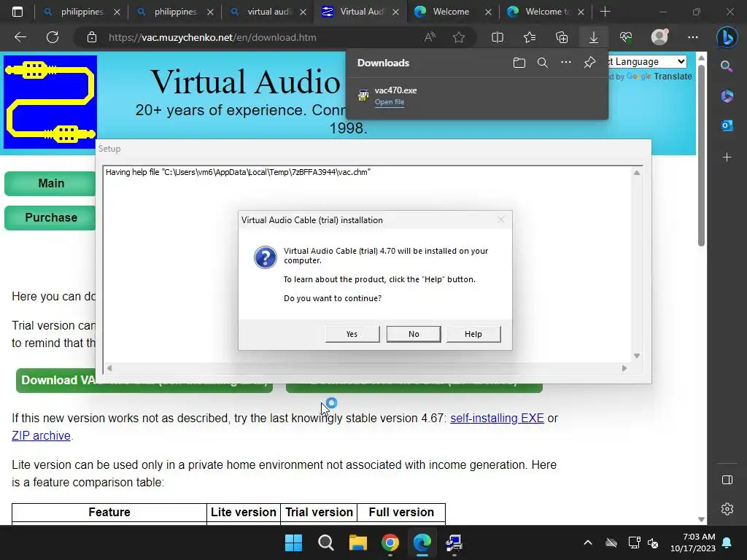The height and width of the screenshot is (560, 747).
Task: Open Bing Copilot sidebar button
Action: coord(727,37)
